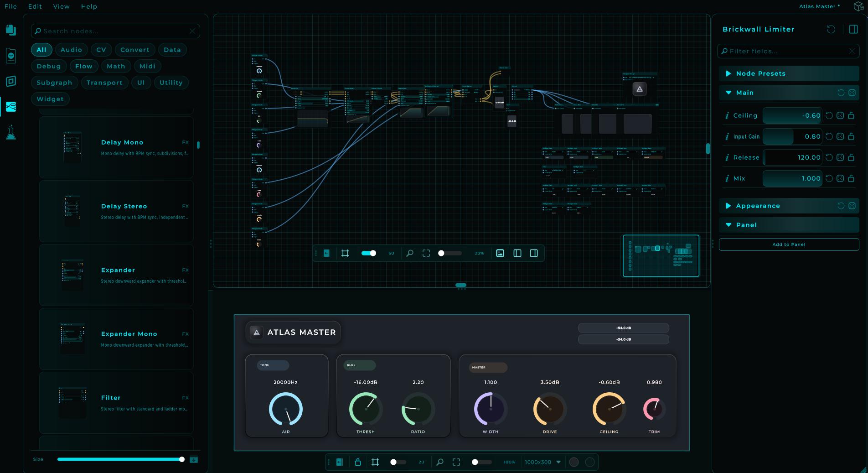Filter nodes by Utility category
This screenshot has height=473, width=868.
point(171,83)
